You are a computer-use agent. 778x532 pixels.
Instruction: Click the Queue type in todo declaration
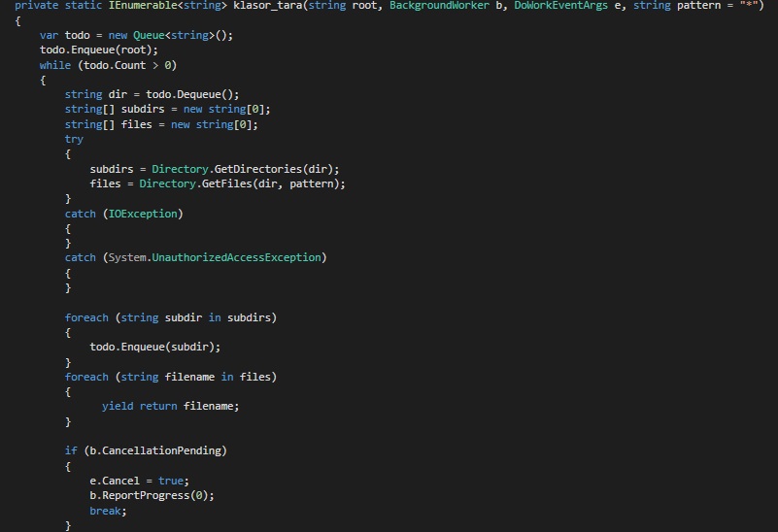tap(149, 35)
